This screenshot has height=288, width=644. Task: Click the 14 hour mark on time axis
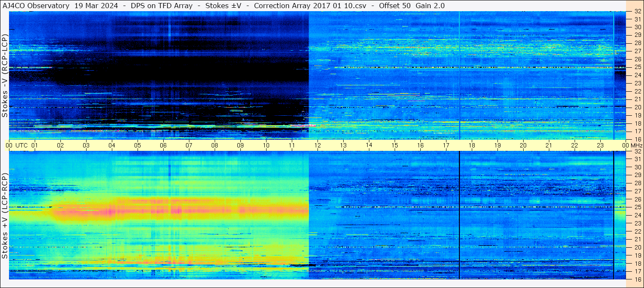[x=369, y=145]
